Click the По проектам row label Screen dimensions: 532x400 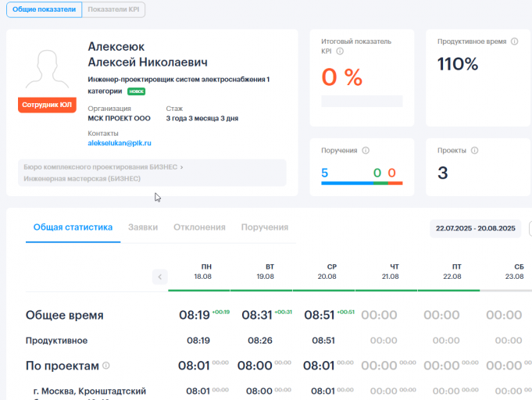coord(62,366)
